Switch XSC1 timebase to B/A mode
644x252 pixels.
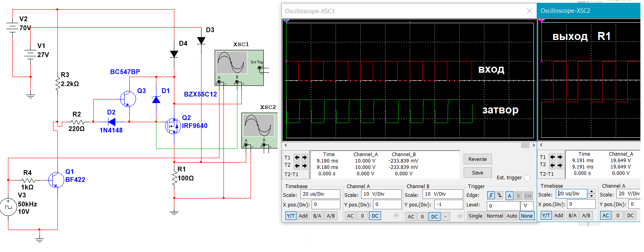tap(317, 216)
